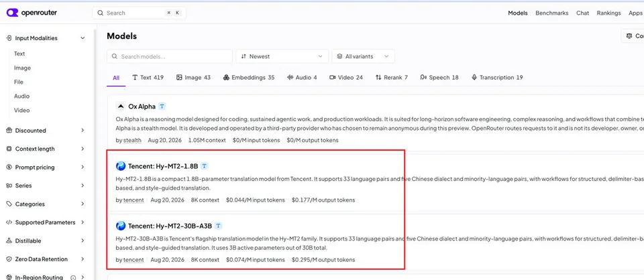Open the Newest sort dropdown
This screenshot has width=644, height=280.
point(282,56)
